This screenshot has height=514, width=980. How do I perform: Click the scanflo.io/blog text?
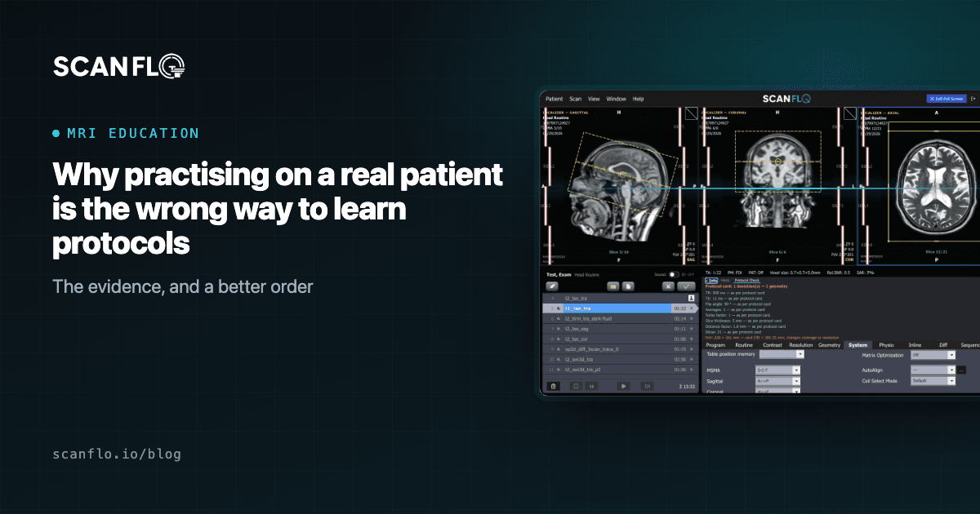(117, 454)
